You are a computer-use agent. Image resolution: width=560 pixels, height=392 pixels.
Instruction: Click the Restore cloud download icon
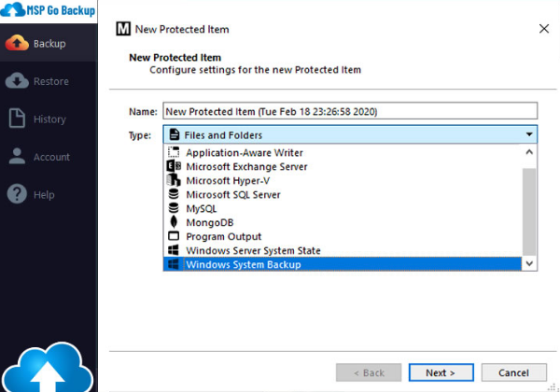point(17,80)
